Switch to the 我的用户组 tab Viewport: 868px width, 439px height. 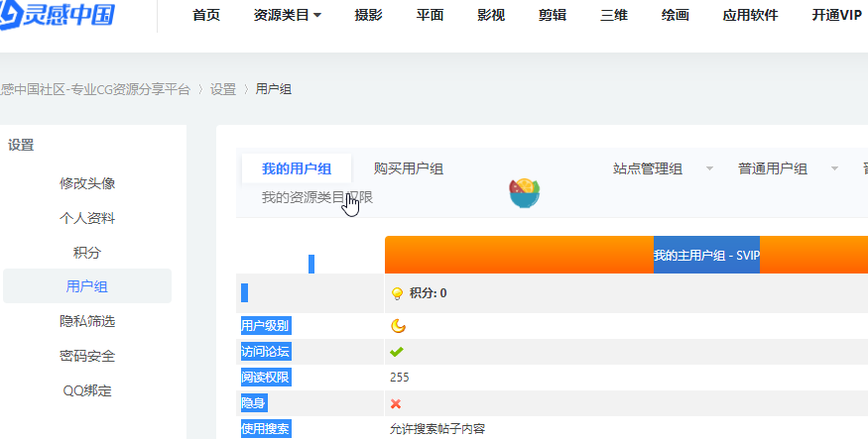pos(297,168)
